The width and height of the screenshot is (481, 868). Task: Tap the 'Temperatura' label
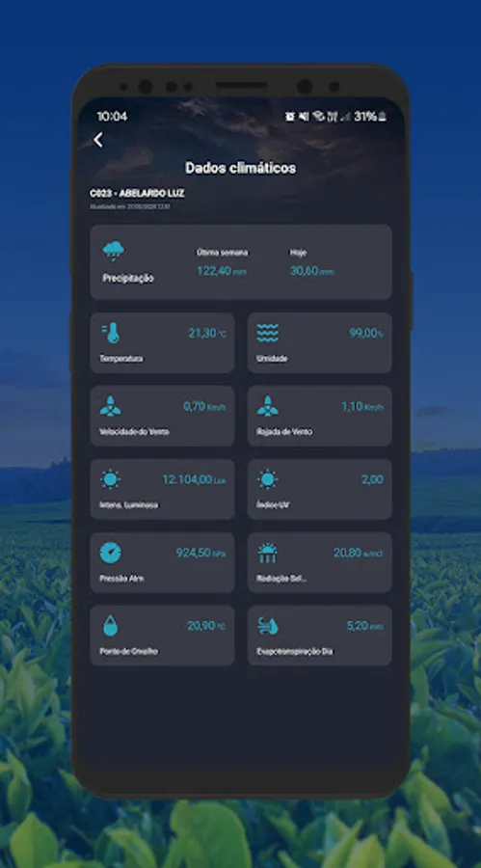tap(120, 359)
